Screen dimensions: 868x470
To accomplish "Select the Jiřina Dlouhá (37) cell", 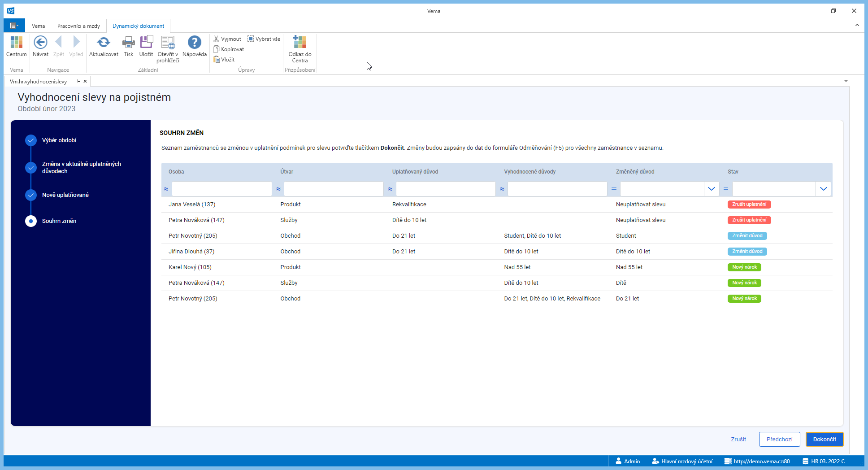I will click(x=191, y=252).
